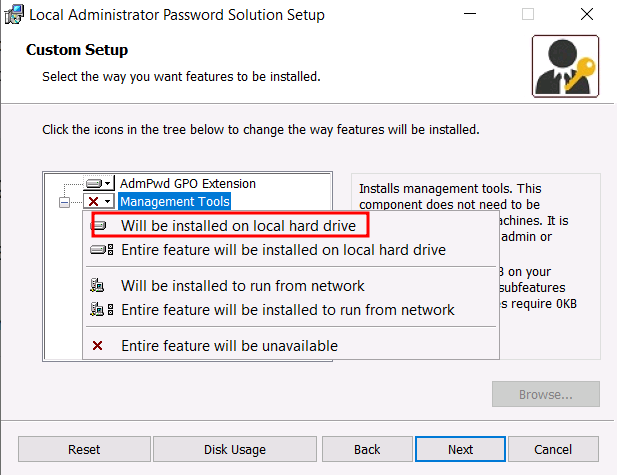The image size is (617, 475).
Task: Click the installer icon in the title bar
Action: click(x=13, y=15)
